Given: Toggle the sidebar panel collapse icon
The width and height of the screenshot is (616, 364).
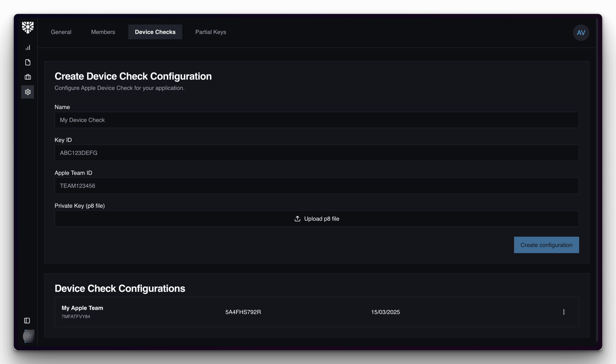Looking at the screenshot, I should pyautogui.click(x=27, y=321).
